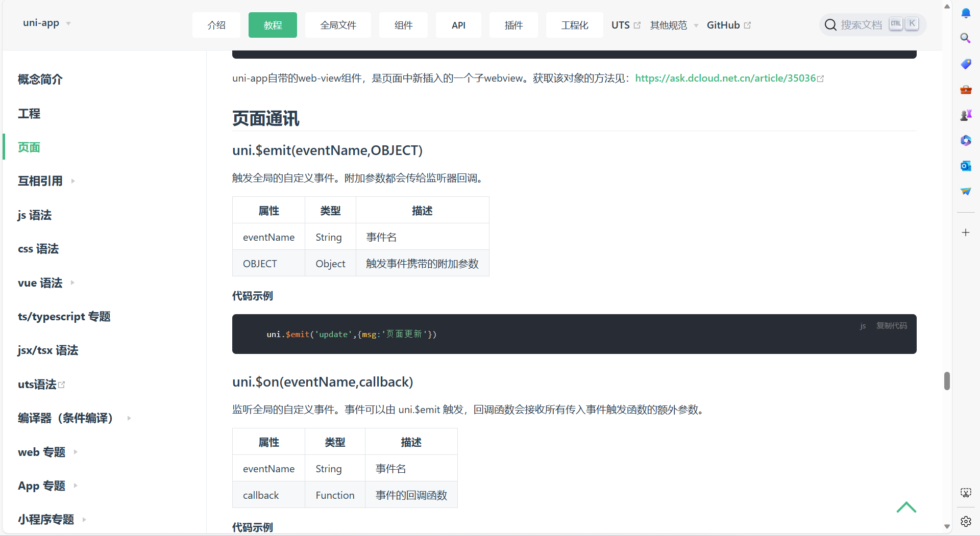Go to 工程 in the sidebar
The image size is (980, 536).
point(29,114)
